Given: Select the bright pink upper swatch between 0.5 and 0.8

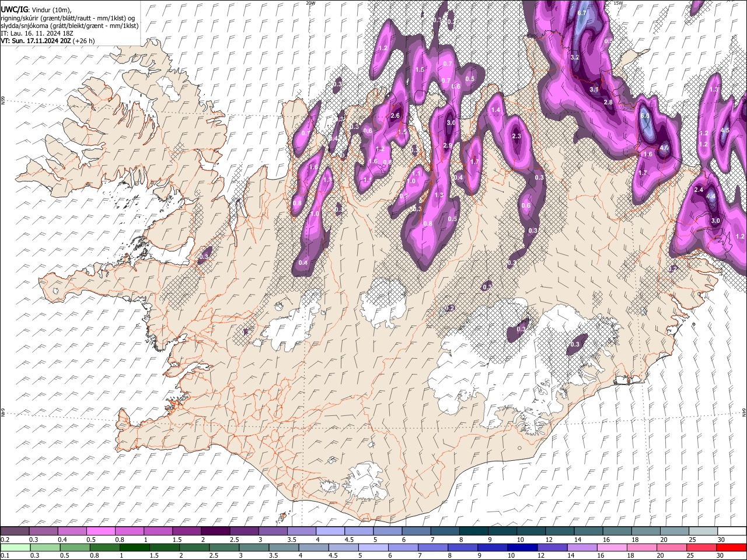Looking at the screenshot, I should click(x=101, y=531).
